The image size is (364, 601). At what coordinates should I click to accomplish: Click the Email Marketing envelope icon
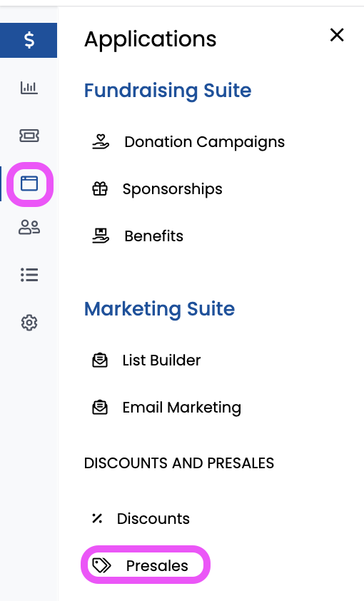click(100, 408)
